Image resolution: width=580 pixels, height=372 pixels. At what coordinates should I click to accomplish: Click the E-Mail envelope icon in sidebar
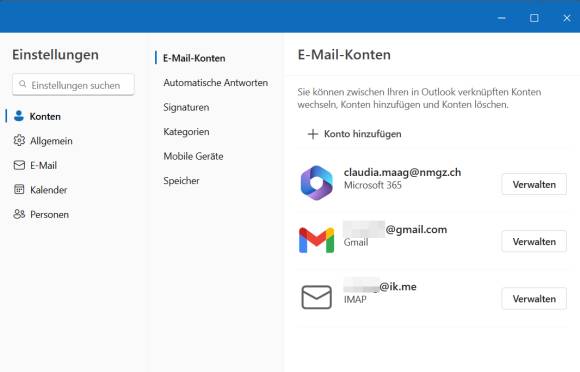(19, 165)
